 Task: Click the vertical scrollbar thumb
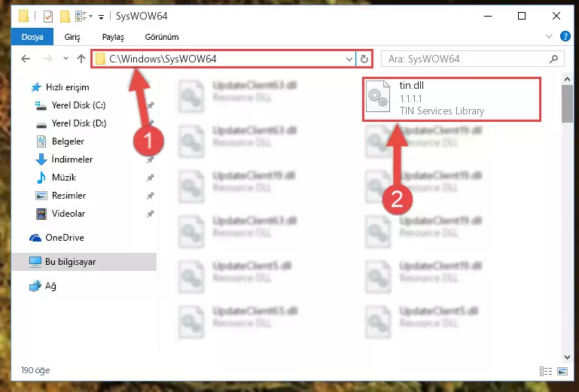(x=567, y=104)
